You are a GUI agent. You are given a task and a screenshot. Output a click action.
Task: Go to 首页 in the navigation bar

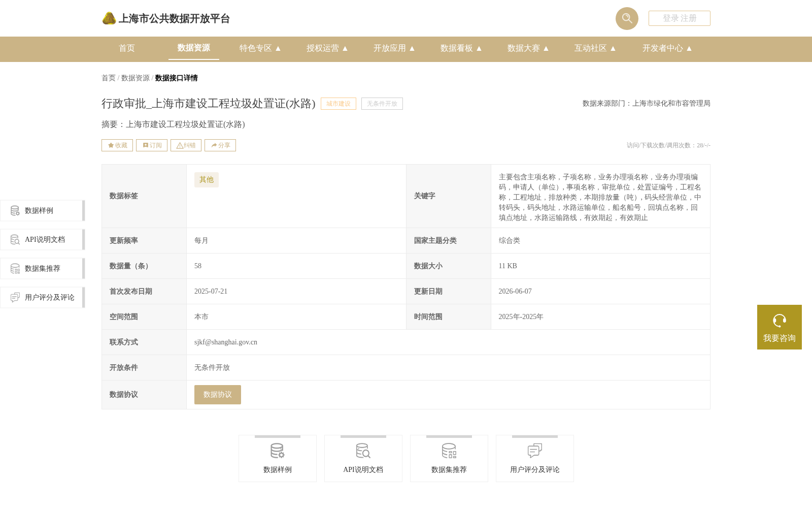tap(127, 48)
